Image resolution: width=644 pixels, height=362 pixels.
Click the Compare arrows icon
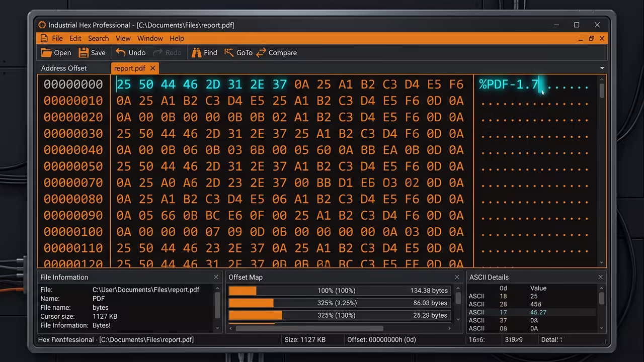tap(261, 53)
